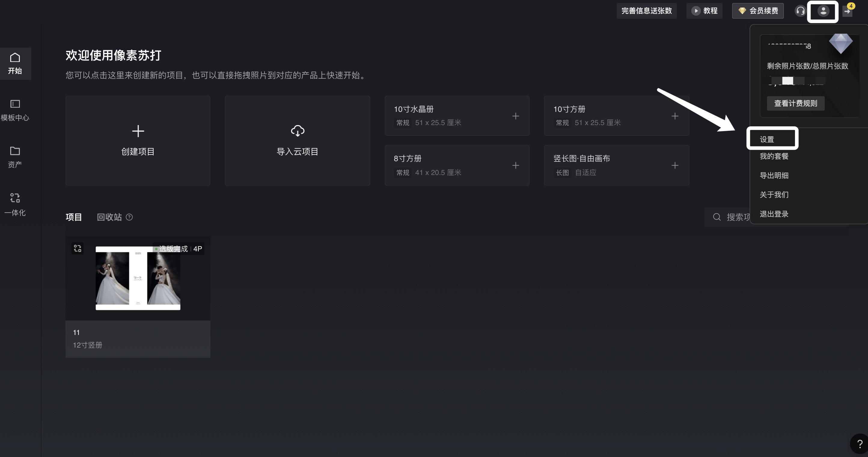Viewport: 868px width, 457px height.
Task: Click the 会员续费 membership renewal button
Action: pos(758,11)
